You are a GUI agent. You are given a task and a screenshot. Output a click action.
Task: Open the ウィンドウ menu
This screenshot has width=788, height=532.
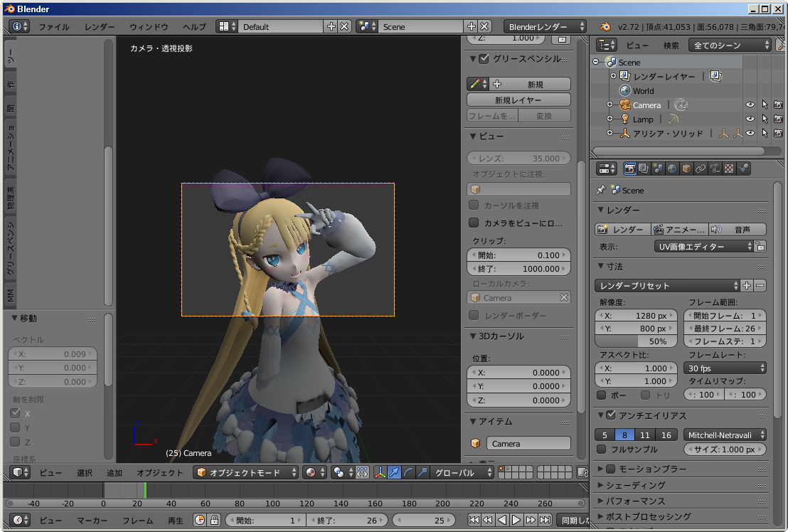tap(149, 26)
